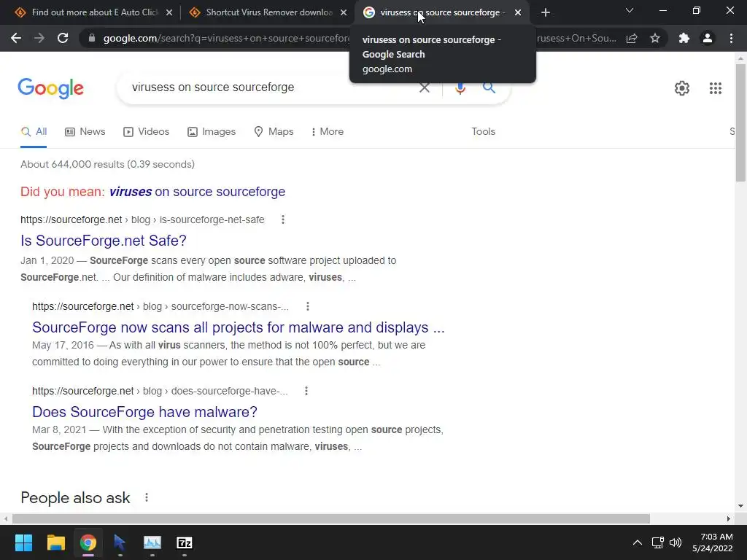Close the virusess on source sourceforge tab

click(518, 12)
